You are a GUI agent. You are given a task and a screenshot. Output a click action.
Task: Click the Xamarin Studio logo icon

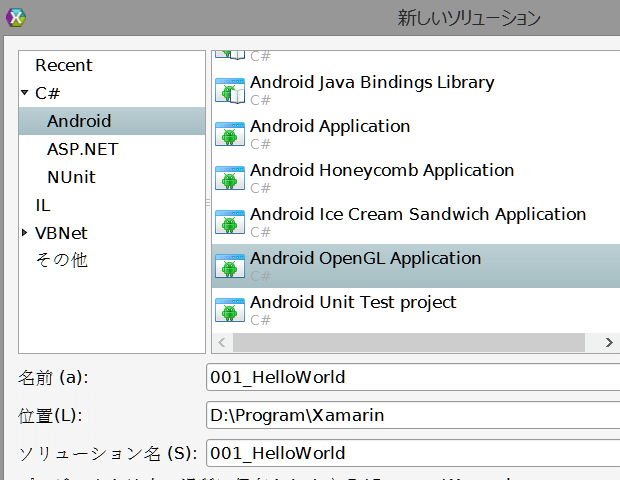coord(16,17)
